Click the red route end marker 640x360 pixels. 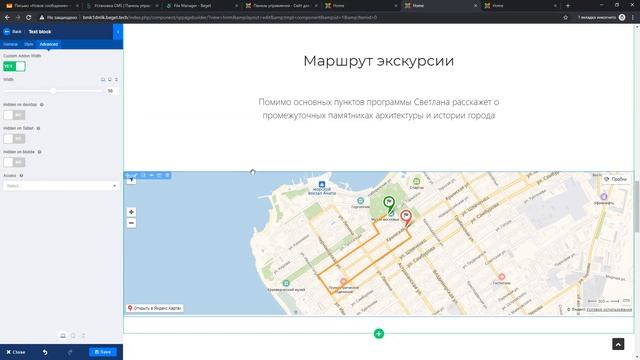pyautogui.click(x=406, y=217)
